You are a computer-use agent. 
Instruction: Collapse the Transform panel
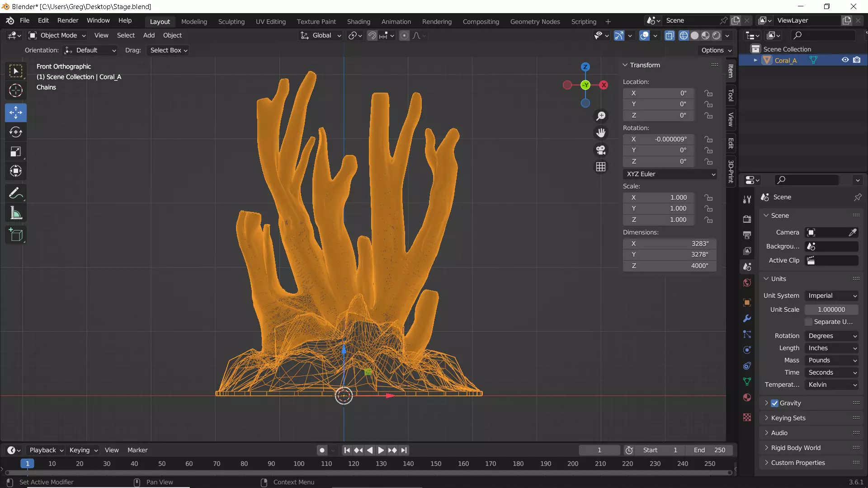[x=645, y=65]
